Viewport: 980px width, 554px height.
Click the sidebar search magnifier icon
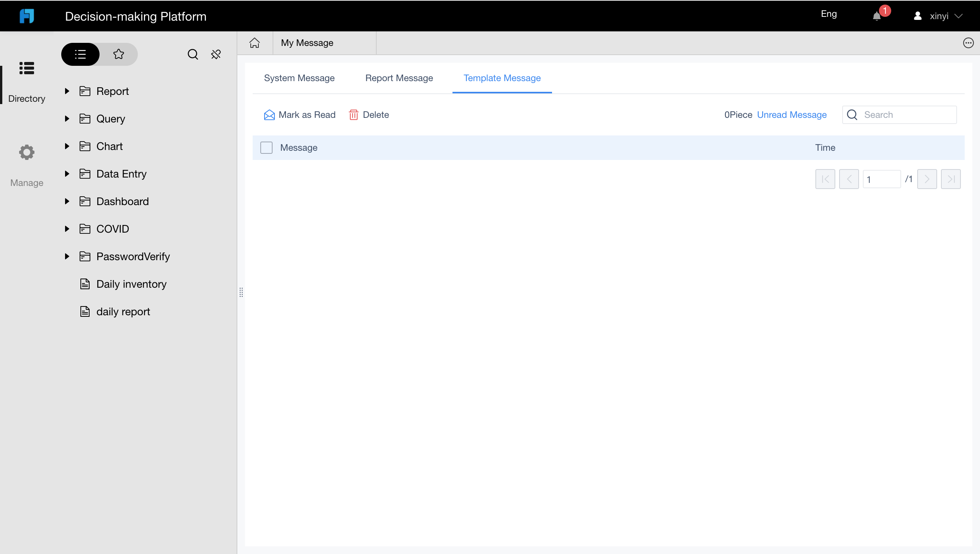(x=193, y=54)
